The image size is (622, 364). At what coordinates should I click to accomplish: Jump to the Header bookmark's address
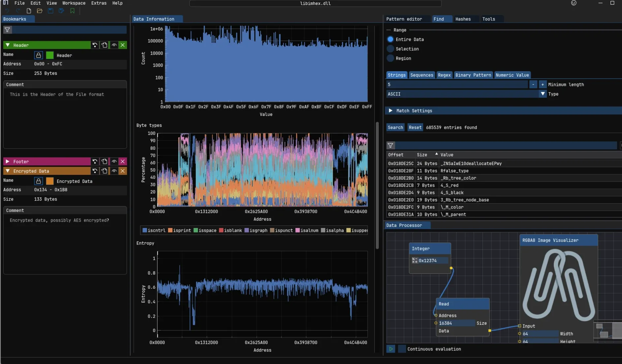(95, 45)
